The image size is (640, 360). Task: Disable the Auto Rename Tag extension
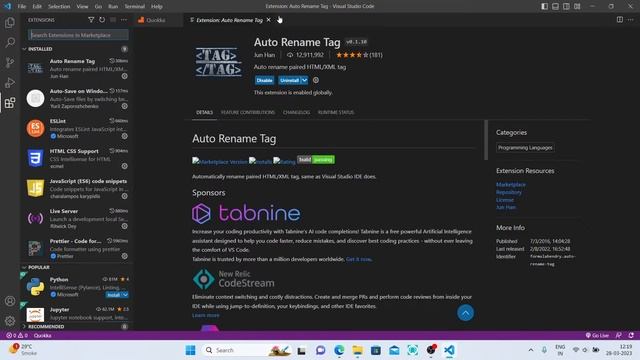[264, 80]
